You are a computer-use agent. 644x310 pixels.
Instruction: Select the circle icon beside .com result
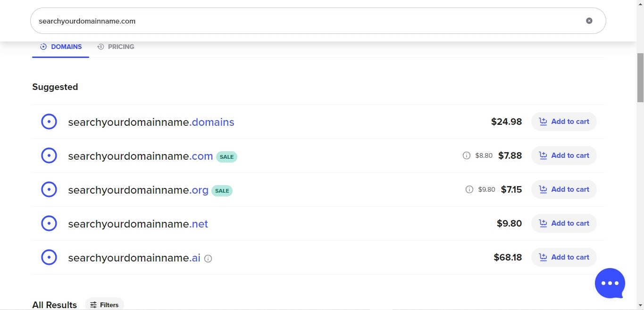point(49,156)
